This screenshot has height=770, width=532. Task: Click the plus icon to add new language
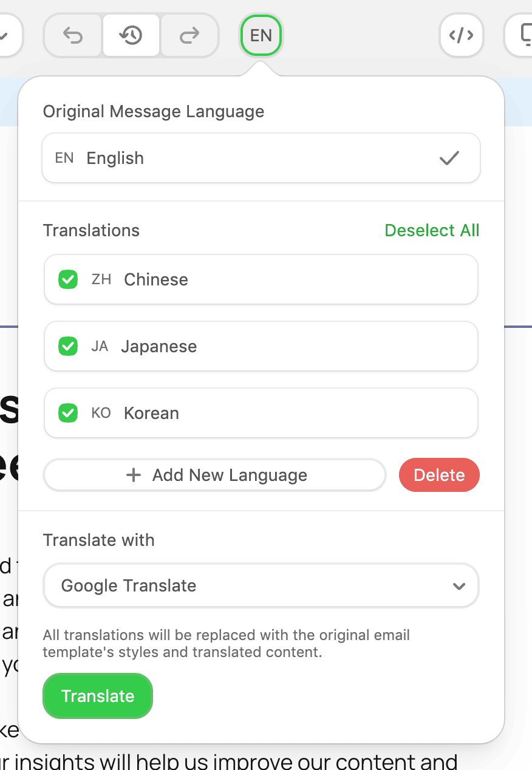point(133,475)
